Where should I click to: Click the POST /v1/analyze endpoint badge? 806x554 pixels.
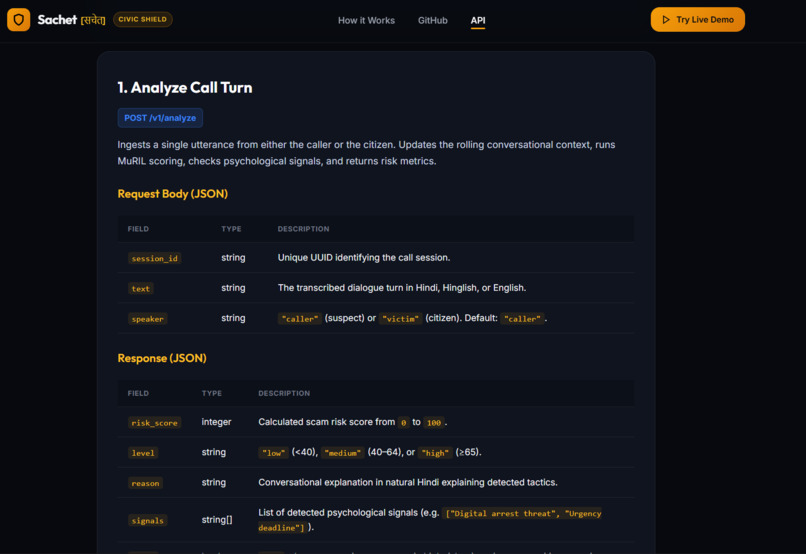160,118
